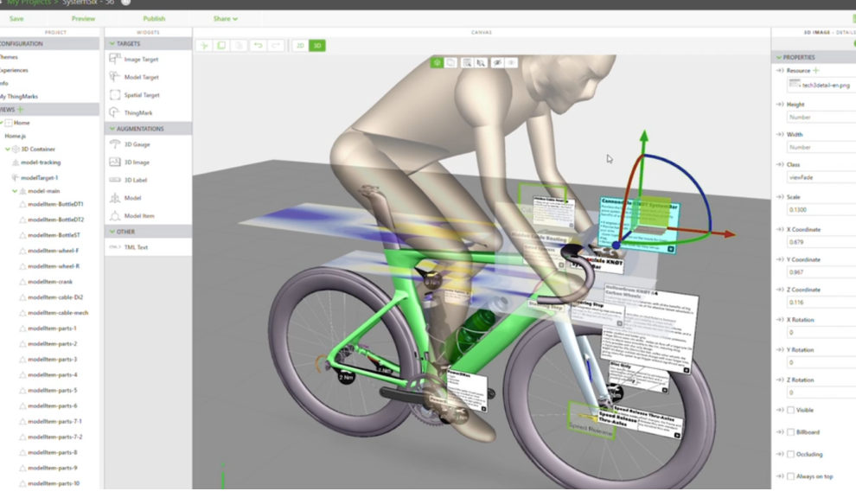Screen dimensions: 856x504
Task: Select the 3D Gauge widget icon
Action: (115, 144)
